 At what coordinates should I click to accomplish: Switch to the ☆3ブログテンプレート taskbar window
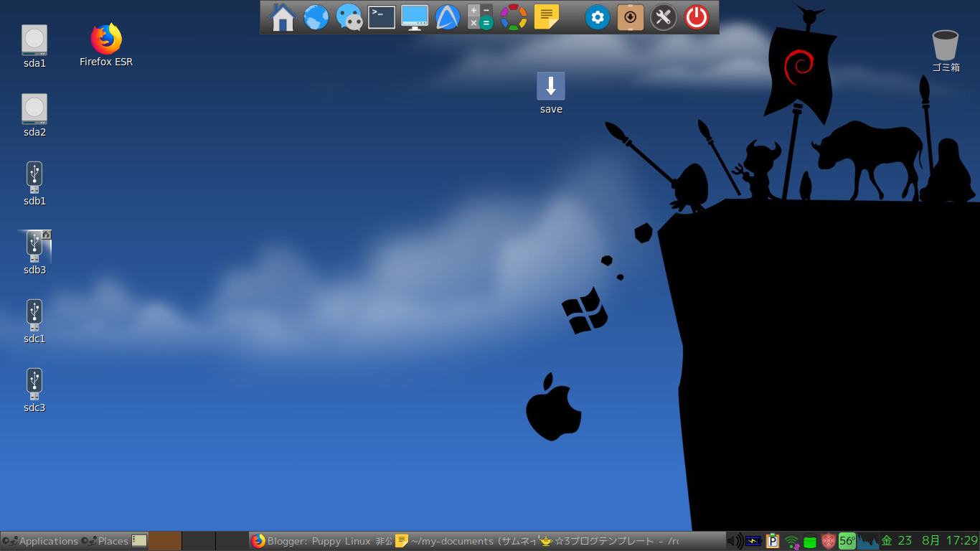(x=608, y=541)
